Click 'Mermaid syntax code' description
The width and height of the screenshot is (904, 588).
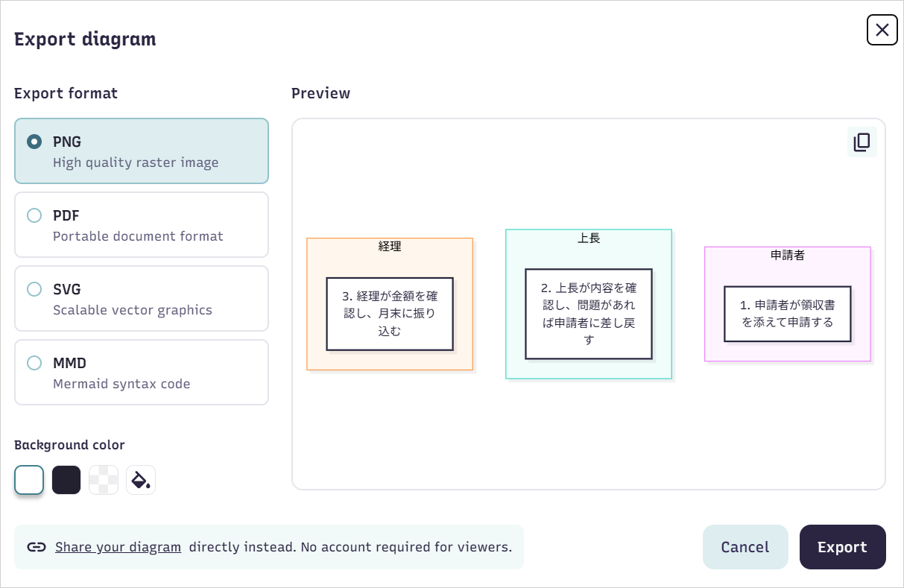click(121, 384)
